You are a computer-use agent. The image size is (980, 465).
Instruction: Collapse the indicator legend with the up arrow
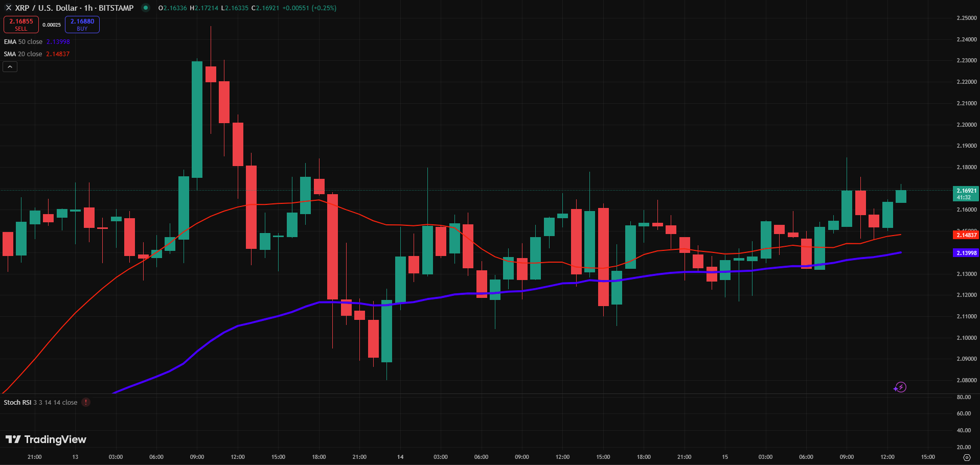pyautogui.click(x=9, y=66)
